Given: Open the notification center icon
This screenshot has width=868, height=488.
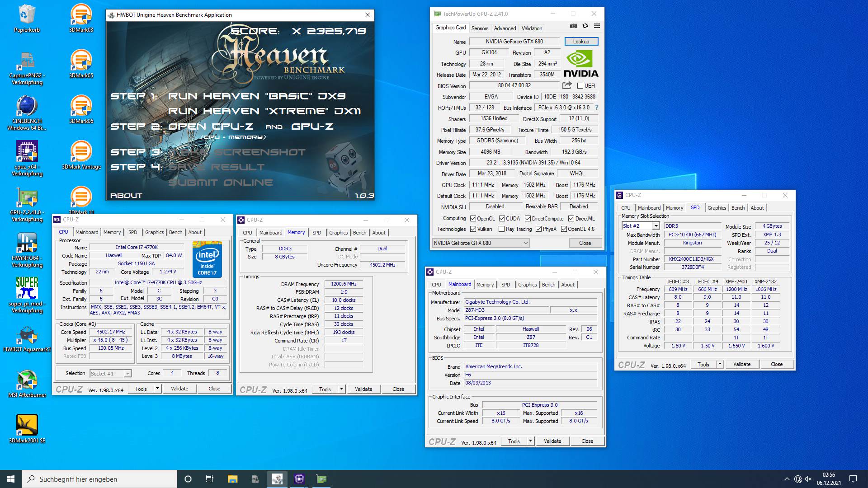Looking at the screenshot, I should pos(853,479).
